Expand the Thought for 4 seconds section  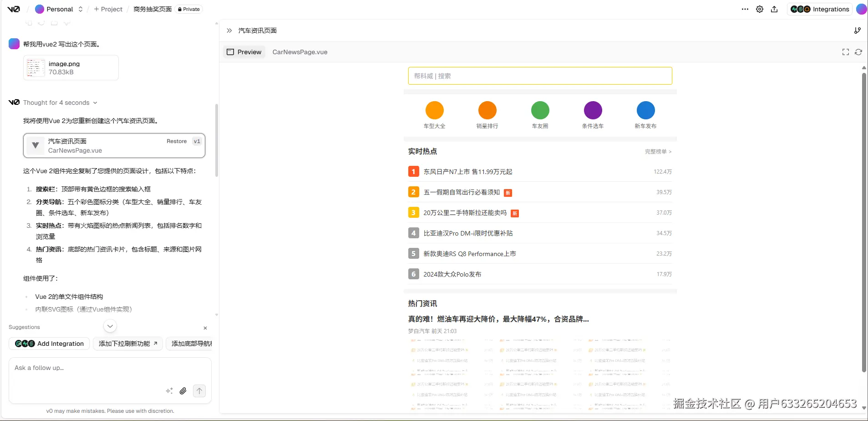click(x=95, y=103)
